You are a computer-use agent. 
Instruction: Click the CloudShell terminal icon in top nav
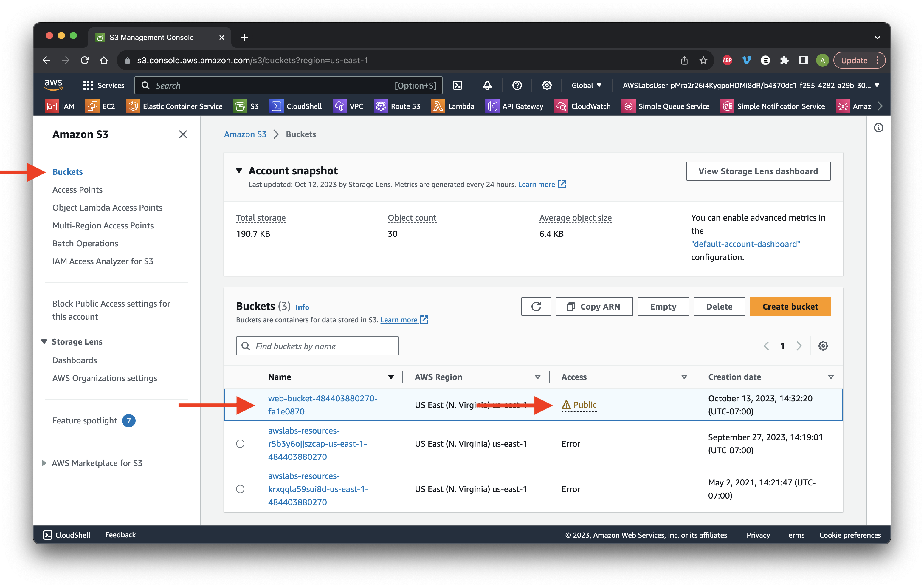(x=458, y=85)
